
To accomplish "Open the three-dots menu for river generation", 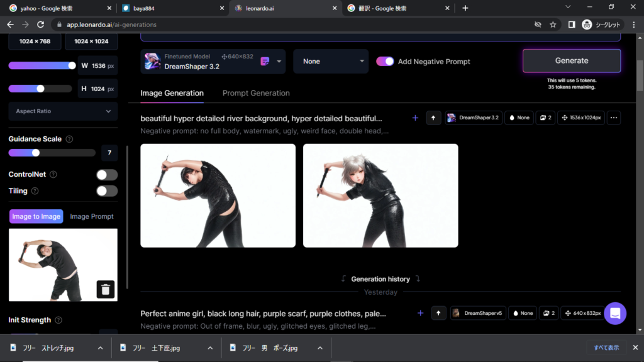I will click(614, 118).
